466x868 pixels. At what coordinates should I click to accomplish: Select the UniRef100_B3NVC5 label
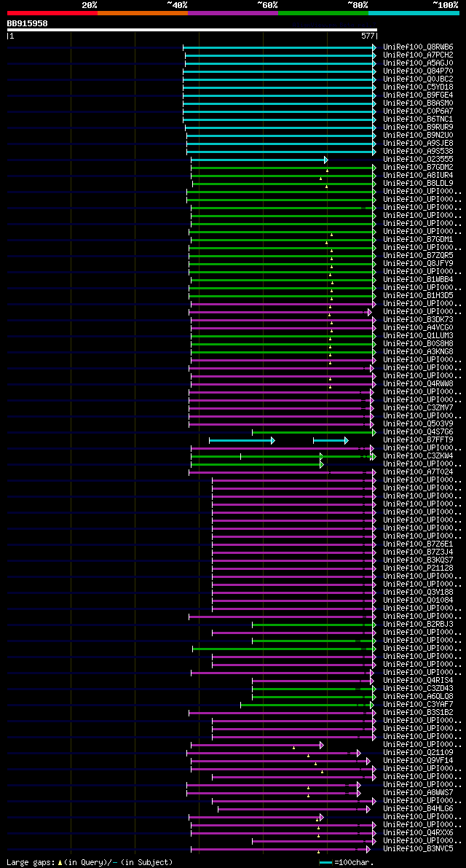point(418,850)
